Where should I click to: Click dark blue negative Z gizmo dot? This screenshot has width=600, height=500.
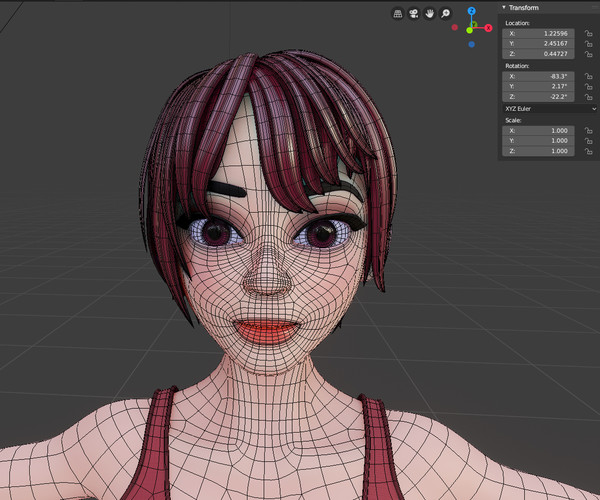click(x=471, y=44)
